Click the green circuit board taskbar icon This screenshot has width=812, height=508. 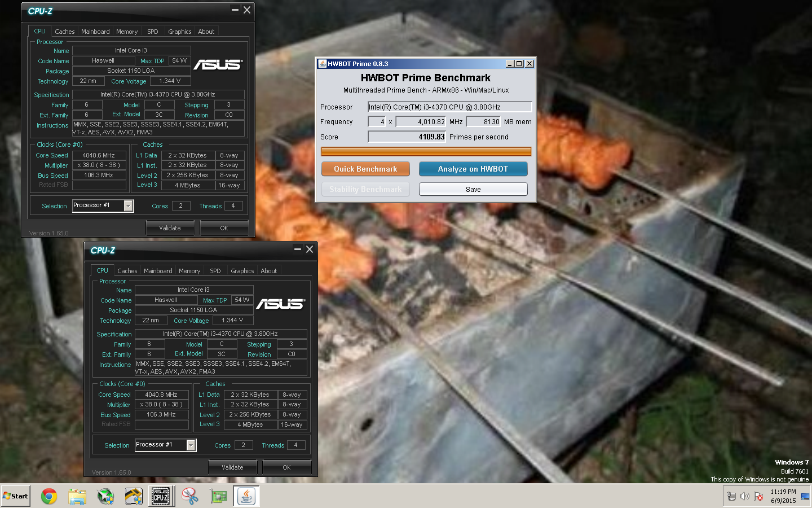click(218, 496)
